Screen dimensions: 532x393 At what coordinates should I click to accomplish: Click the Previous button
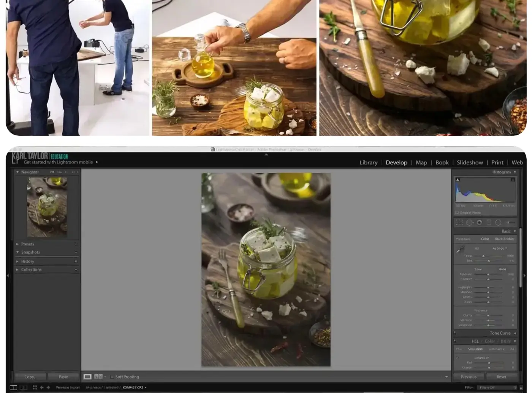(469, 377)
